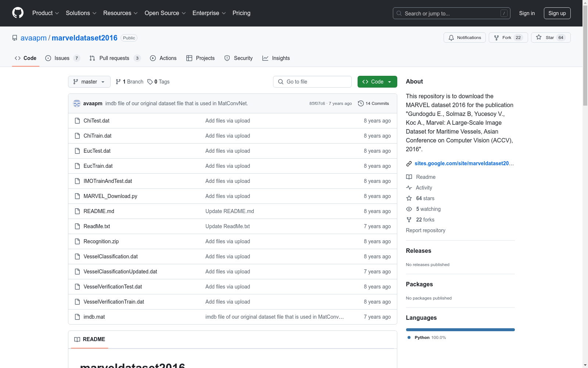Open the master branch dropdown
588x368 pixels.
pyautogui.click(x=89, y=82)
